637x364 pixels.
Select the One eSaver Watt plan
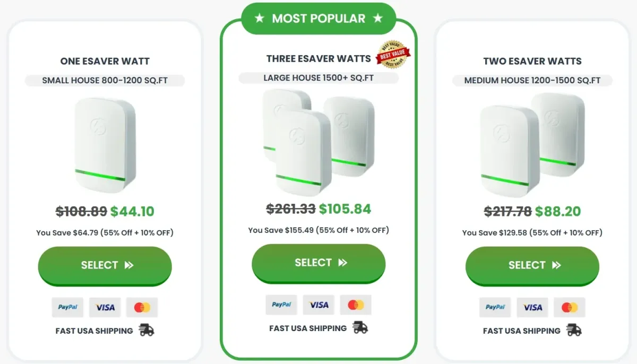105,265
